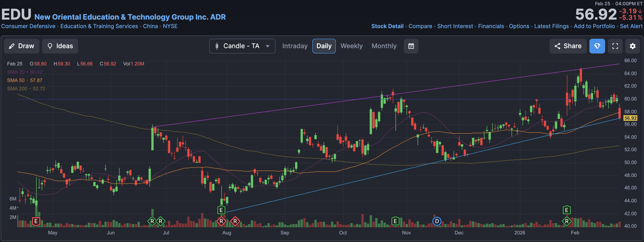Click the -5.31% price change value
Screen dimensions: 644x242
[x=630, y=18]
